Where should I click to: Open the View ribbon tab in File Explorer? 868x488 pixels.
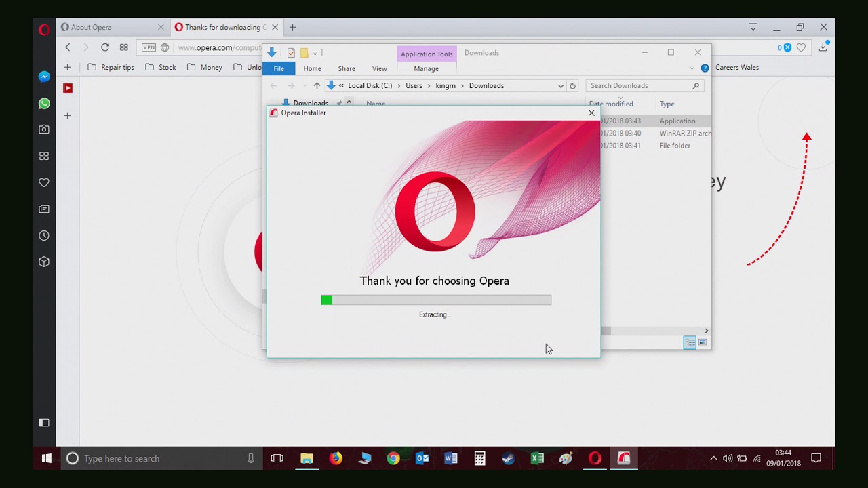coord(380,68)
